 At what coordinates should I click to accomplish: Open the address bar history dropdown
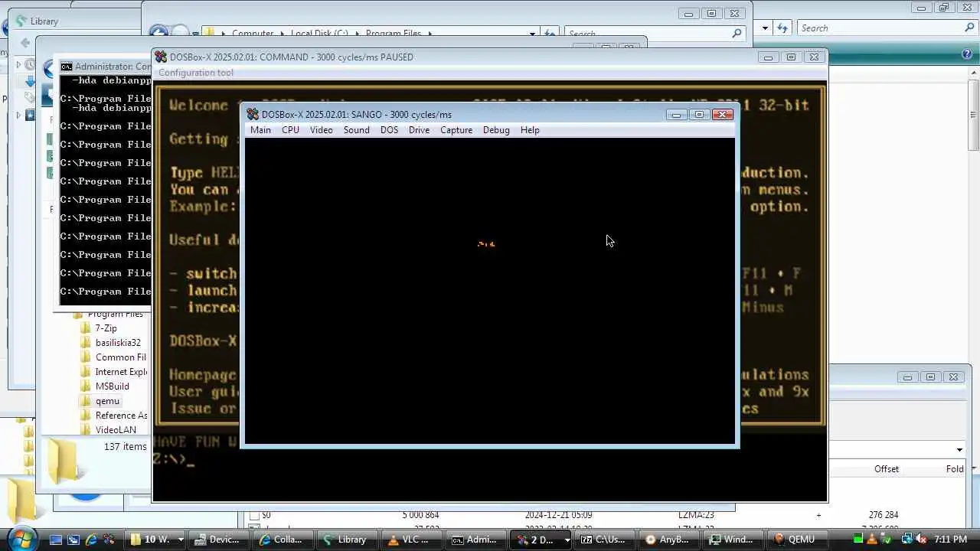click(x=532, y=33)
